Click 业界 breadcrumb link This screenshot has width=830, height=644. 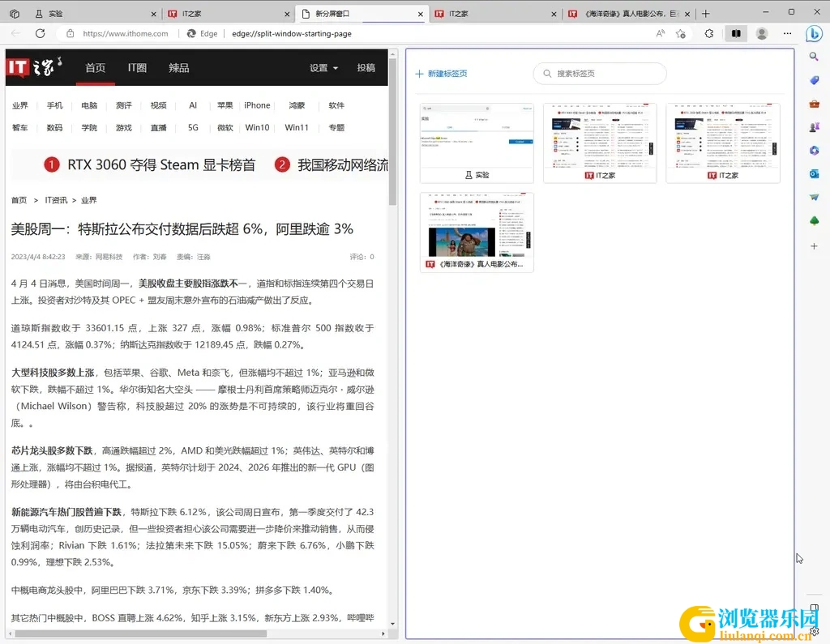(x=89, y=200)
